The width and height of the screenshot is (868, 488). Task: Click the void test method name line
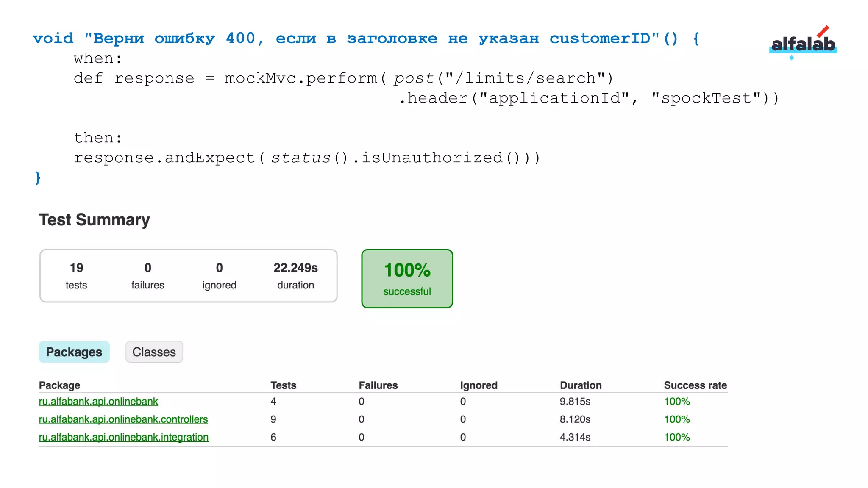[366, 38]
